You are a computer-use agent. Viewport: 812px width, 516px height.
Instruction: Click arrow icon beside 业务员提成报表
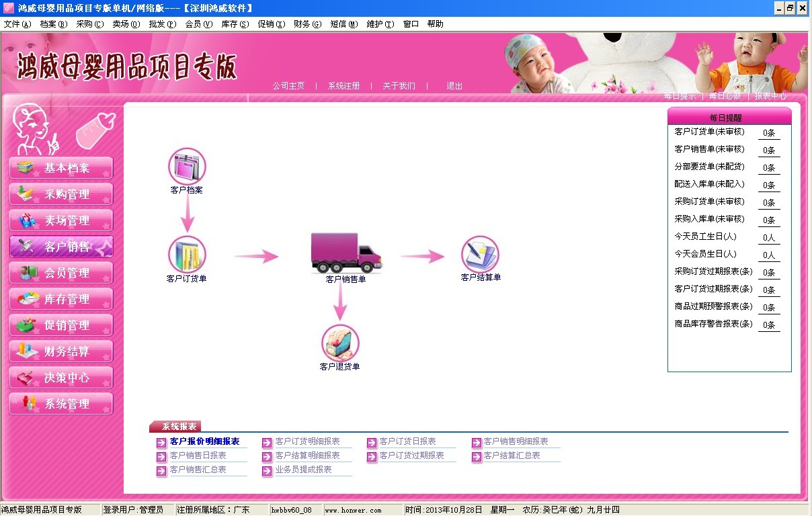tap(267, 471)
